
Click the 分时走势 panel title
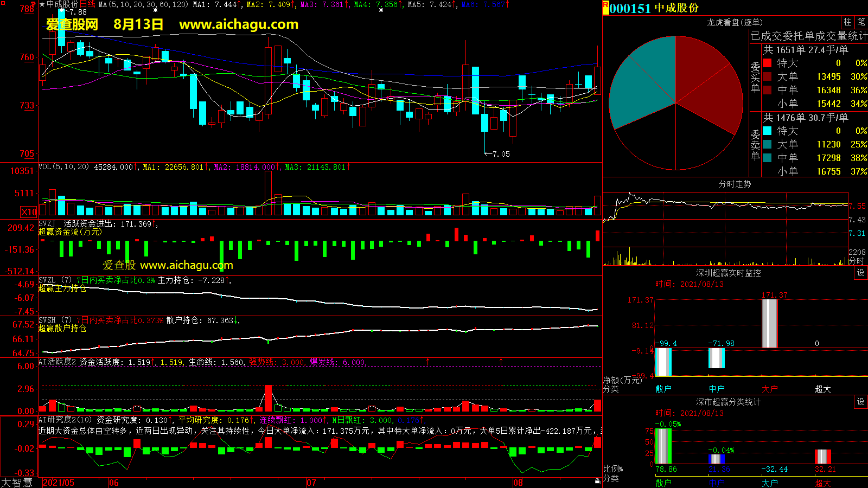coord(735,184)
